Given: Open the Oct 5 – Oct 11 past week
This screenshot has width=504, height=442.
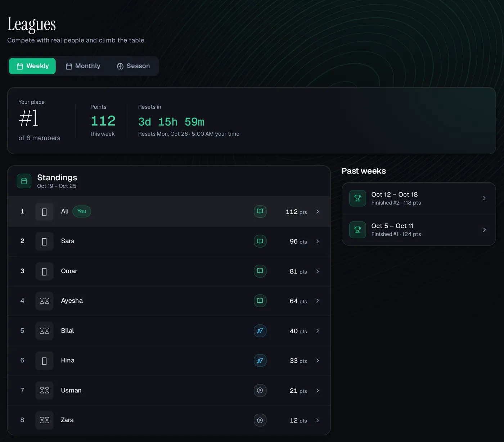Looking at the screenshot, I should click(x=419, y=230).
